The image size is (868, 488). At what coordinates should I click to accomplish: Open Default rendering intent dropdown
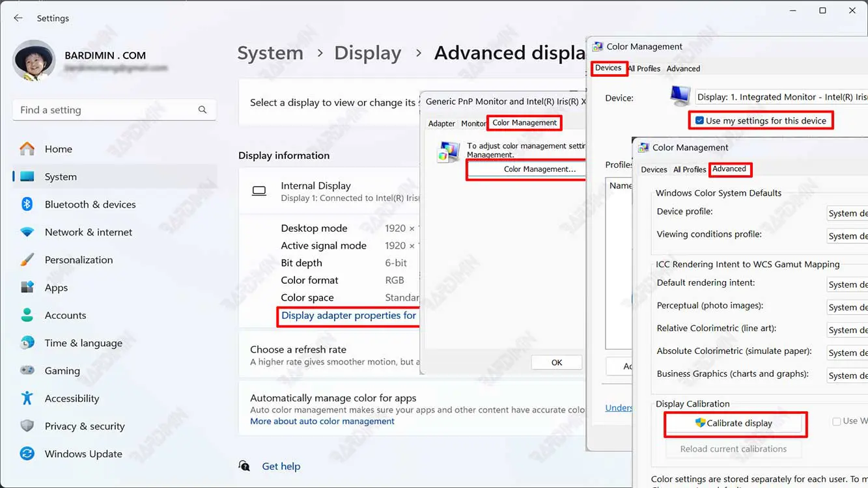(x=847, y=284)
